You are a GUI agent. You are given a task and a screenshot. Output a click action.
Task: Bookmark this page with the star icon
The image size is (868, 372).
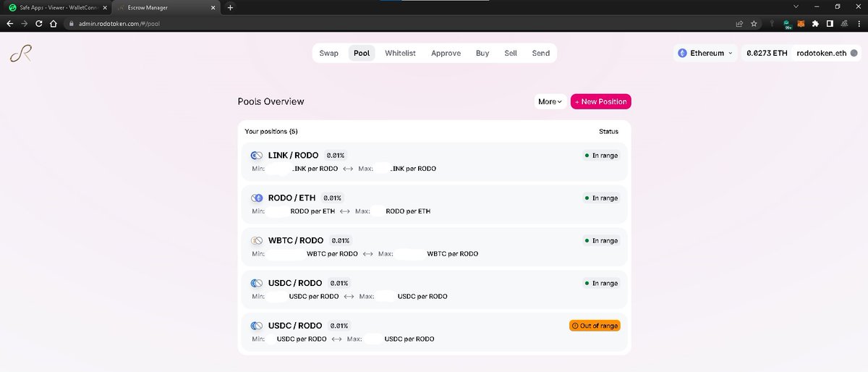coord(754,23)
